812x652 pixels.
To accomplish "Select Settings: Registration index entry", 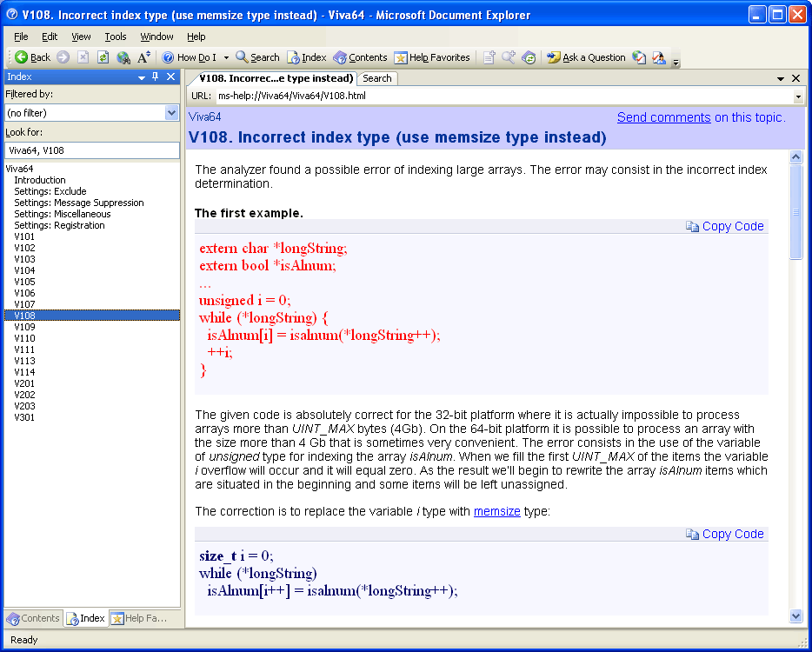I will tap(60, 226).
